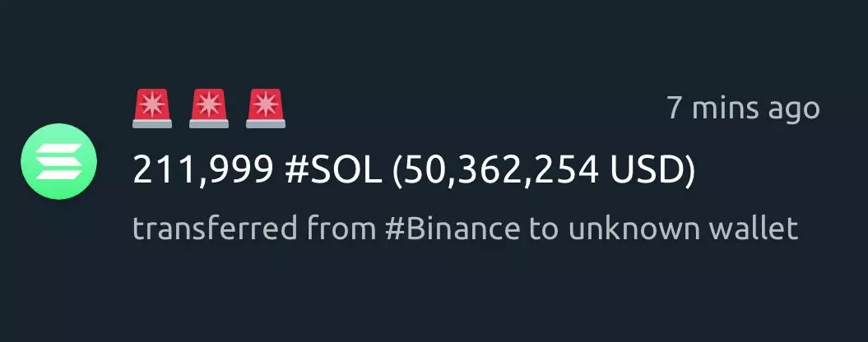Click the opening parenthesis before 50,362,254
868x342 pixels.
click(x=397, y=173)
